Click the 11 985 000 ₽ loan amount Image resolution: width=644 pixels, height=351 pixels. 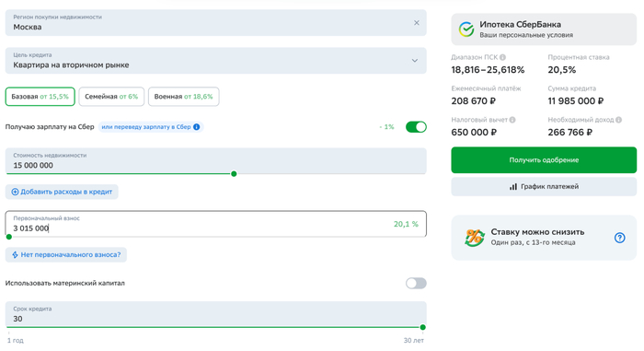(575, 101)
